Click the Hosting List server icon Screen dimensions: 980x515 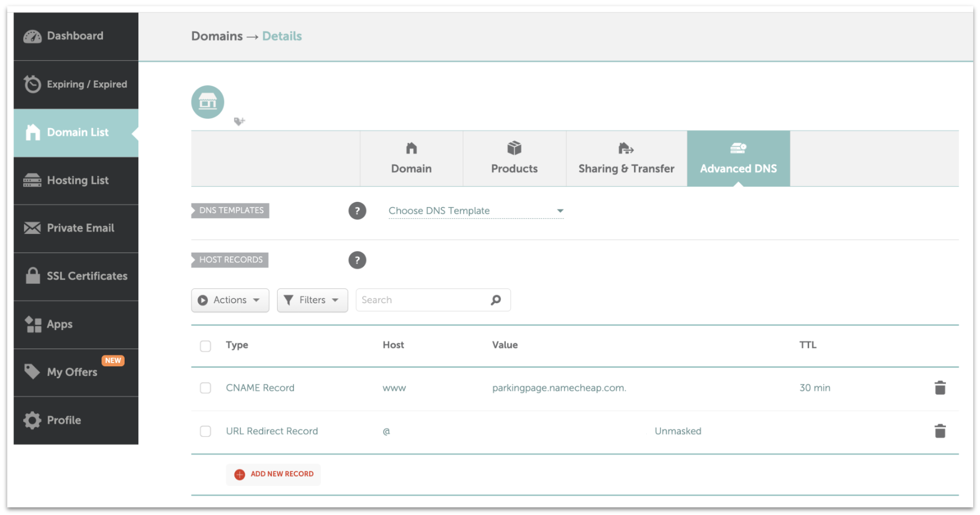click(x=33, y=180)
